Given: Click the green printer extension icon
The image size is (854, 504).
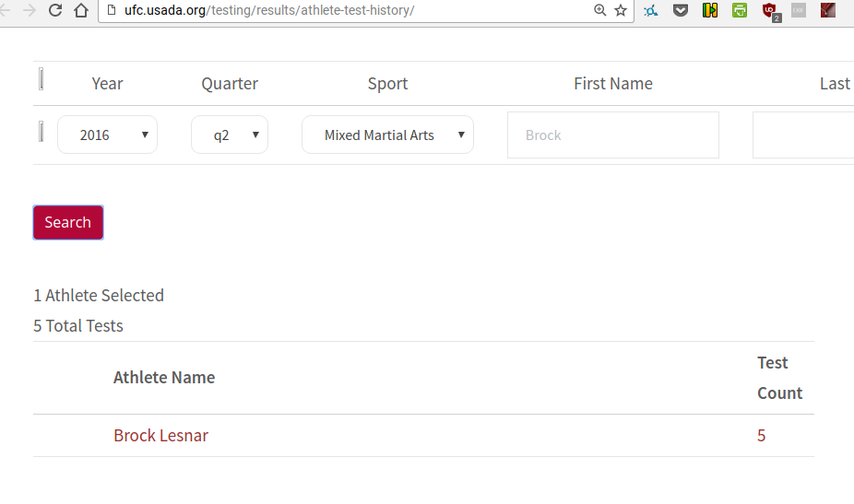Looking at the screenshot, I should [739, 10].
